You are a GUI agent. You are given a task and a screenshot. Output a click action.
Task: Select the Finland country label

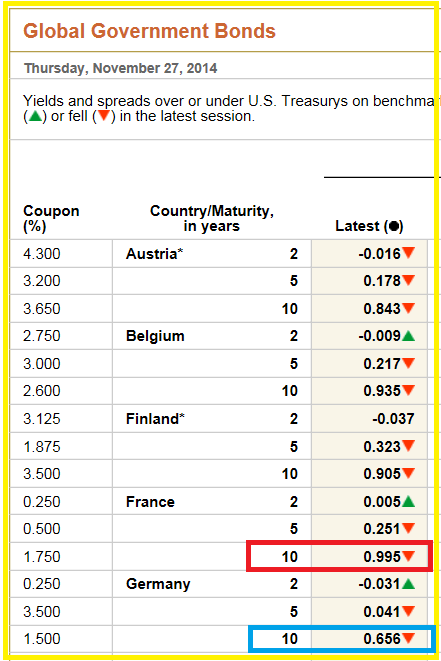(155, 419)
